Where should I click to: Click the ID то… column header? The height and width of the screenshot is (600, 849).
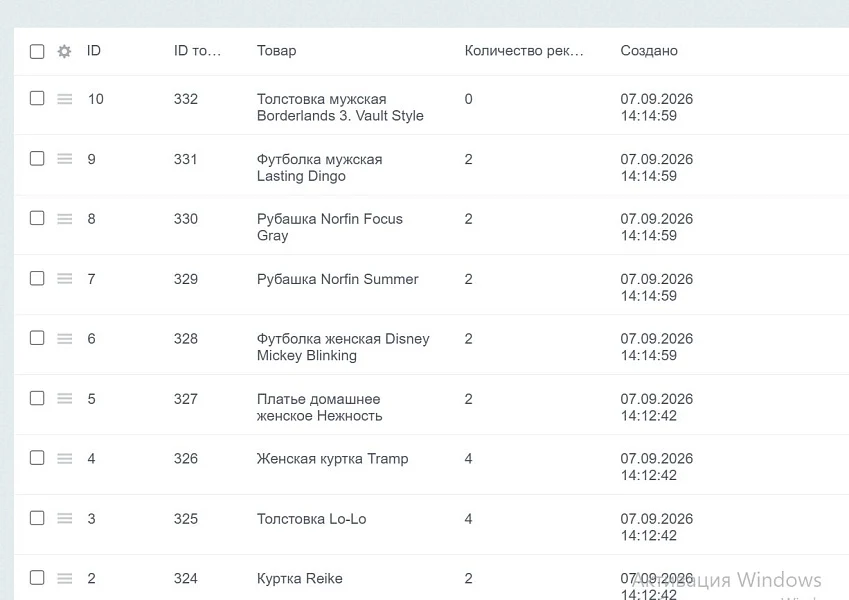point(197,50)
